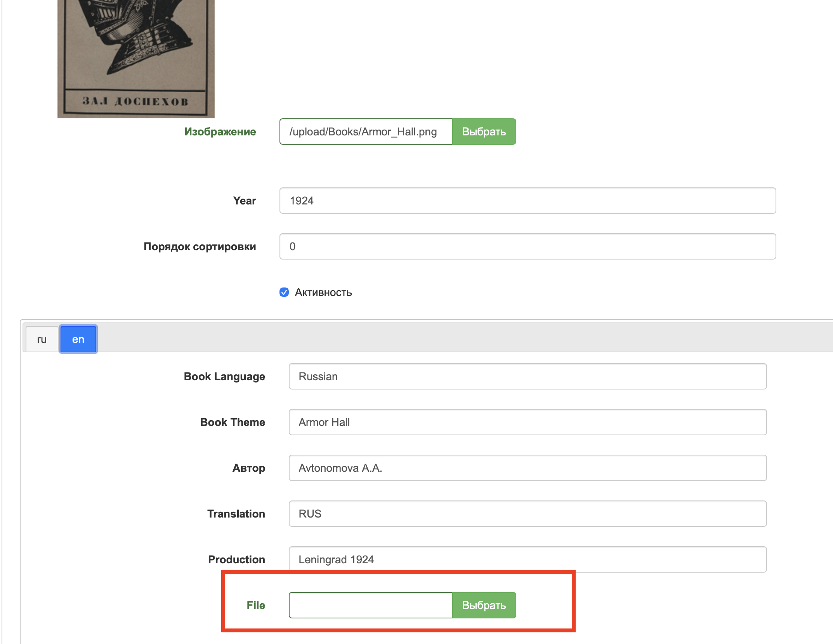Click the Изображение path input field
The image size is (833, 644).
366,132
